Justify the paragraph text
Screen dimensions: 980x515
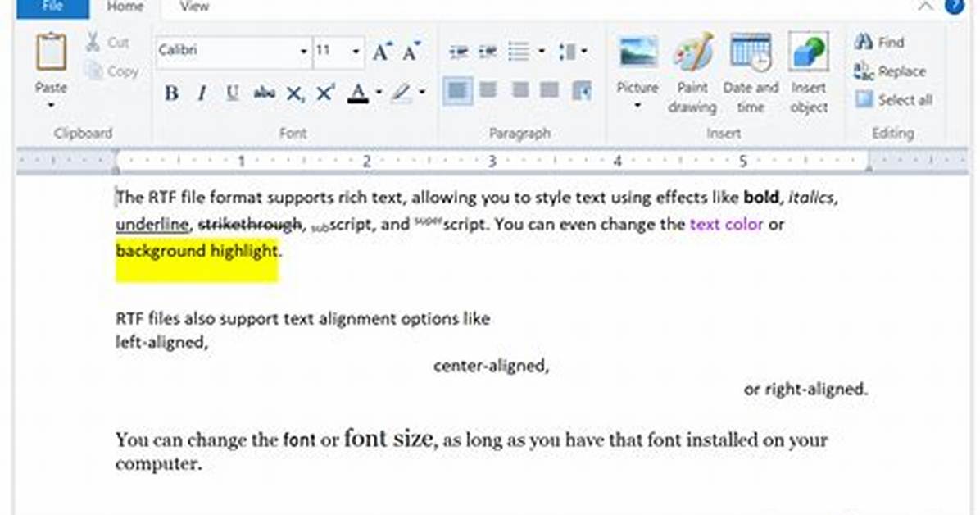pyautogui.click(x=549, y=91)
